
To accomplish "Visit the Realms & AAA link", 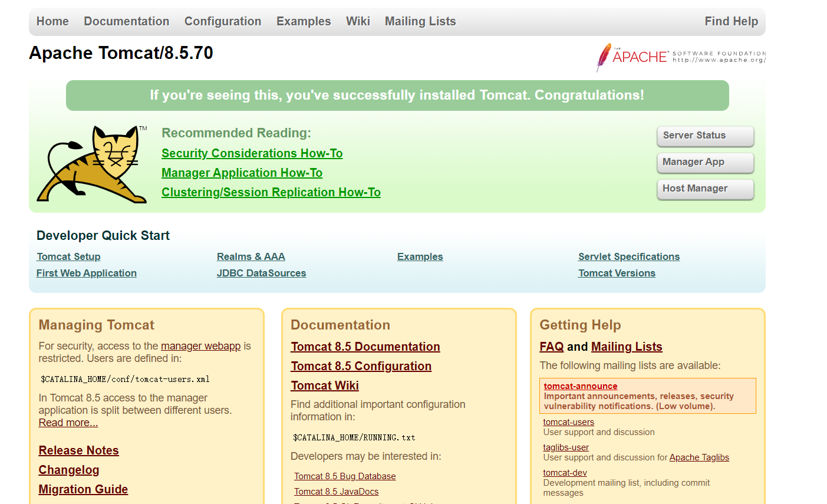I will [251, 256].
